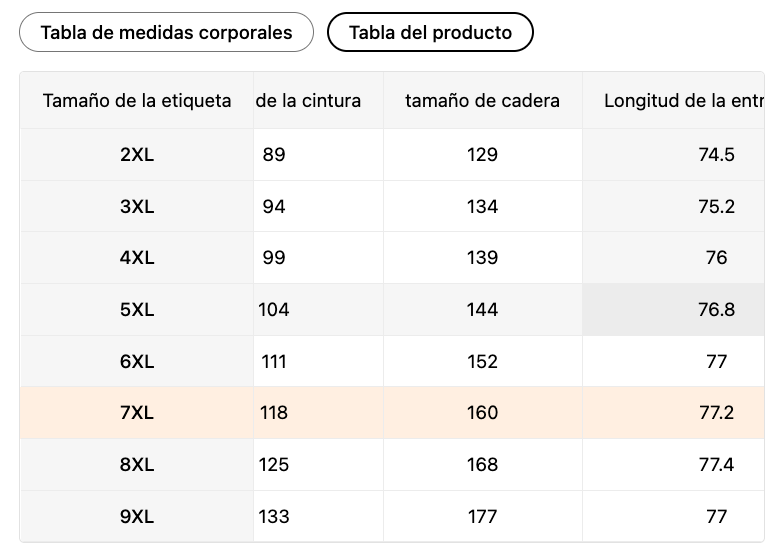Select the 6XL size label

(137, 361)
